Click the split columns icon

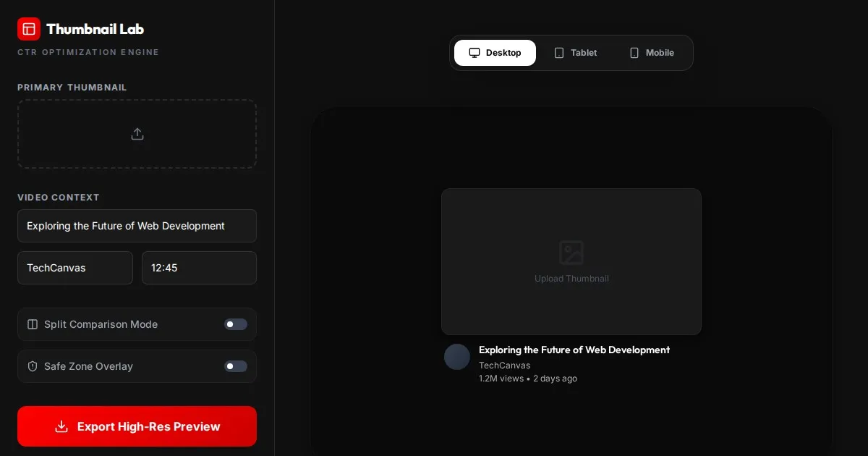point(33,324)
